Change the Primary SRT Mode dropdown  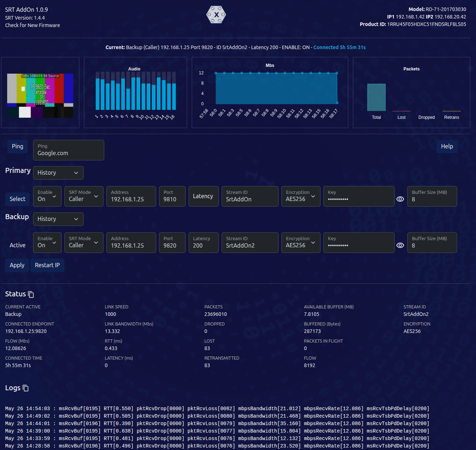(84, 196)
